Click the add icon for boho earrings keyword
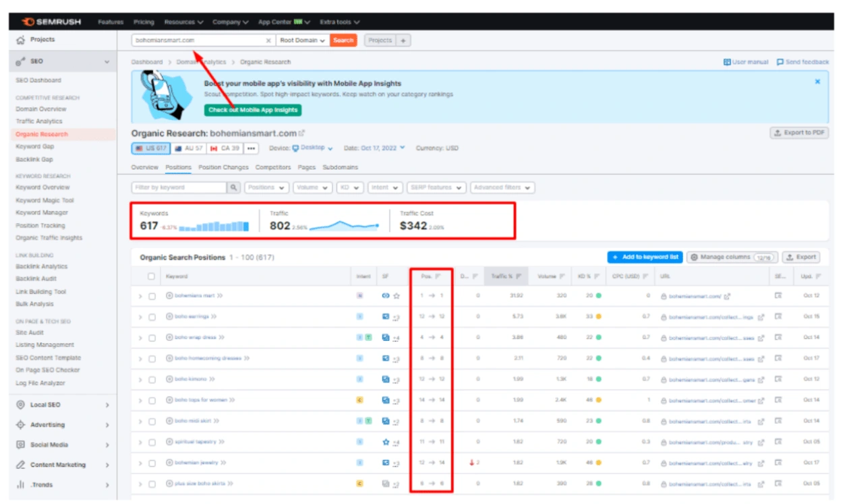Viewport: 845px width, 504px height. [x=169, y=317]
